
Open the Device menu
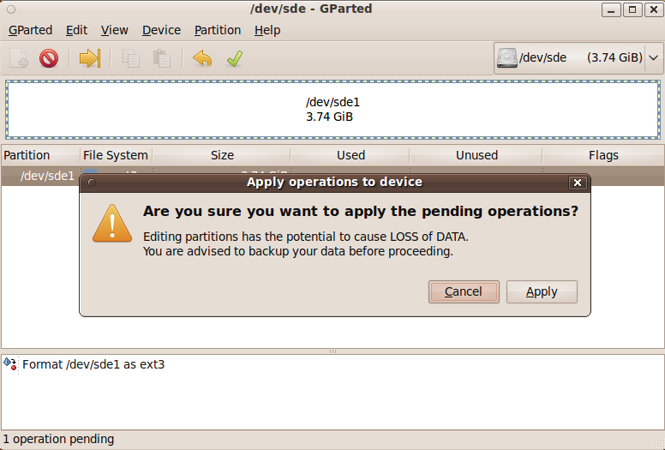pyautogui.click(x=161, y=30)
